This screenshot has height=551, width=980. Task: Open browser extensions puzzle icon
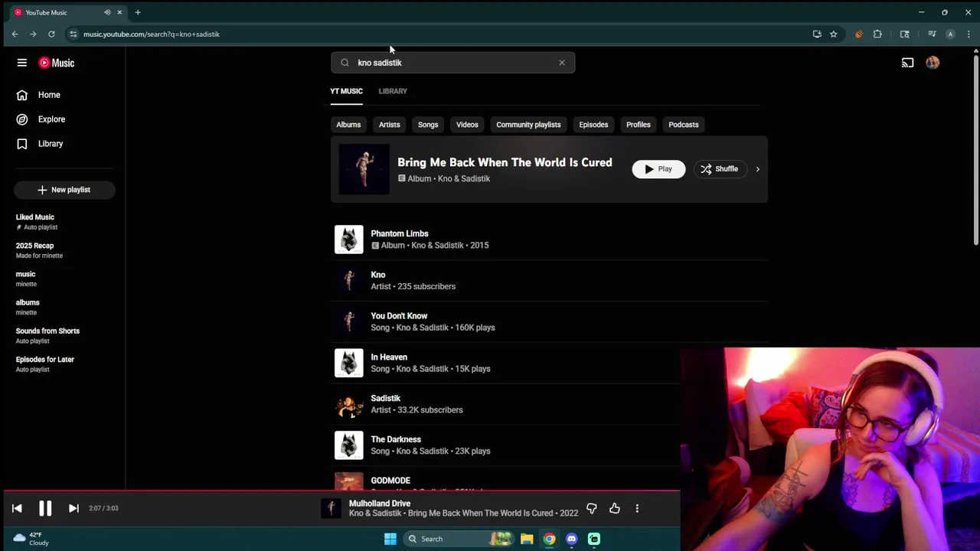tap(877, 34)
